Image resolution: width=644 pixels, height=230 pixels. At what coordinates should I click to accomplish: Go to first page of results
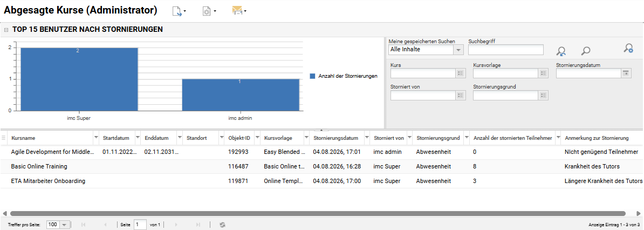point(84,225)
